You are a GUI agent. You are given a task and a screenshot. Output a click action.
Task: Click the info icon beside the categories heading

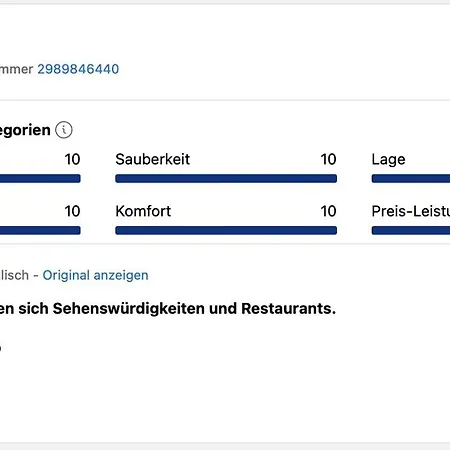pyautogui.click(x=64, y=130)
